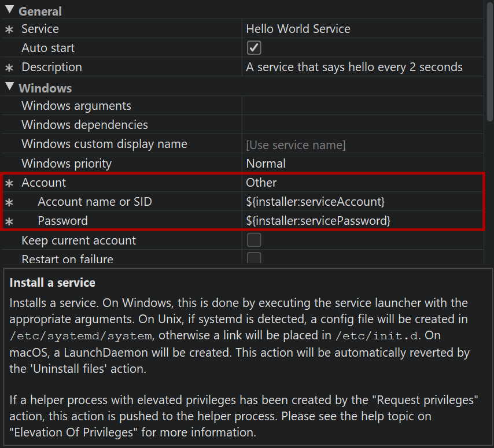The width and height of the screenshot is (494, 448).
Task: Select the installer:serviceAccount value field
Action: tap(362, 202)
